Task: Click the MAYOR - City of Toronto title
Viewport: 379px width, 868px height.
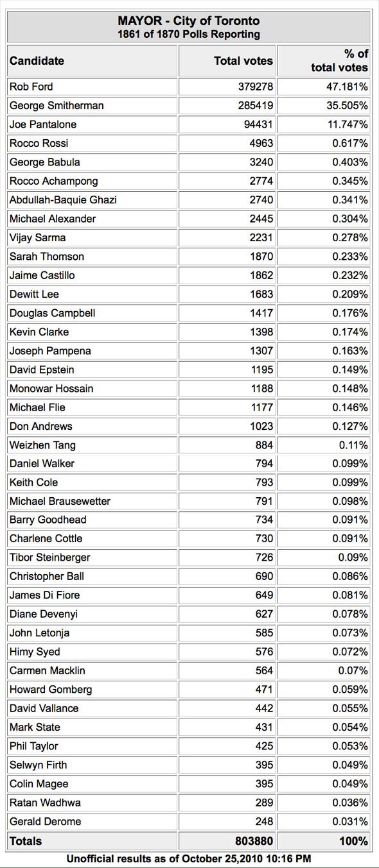Action: [189, 21]
